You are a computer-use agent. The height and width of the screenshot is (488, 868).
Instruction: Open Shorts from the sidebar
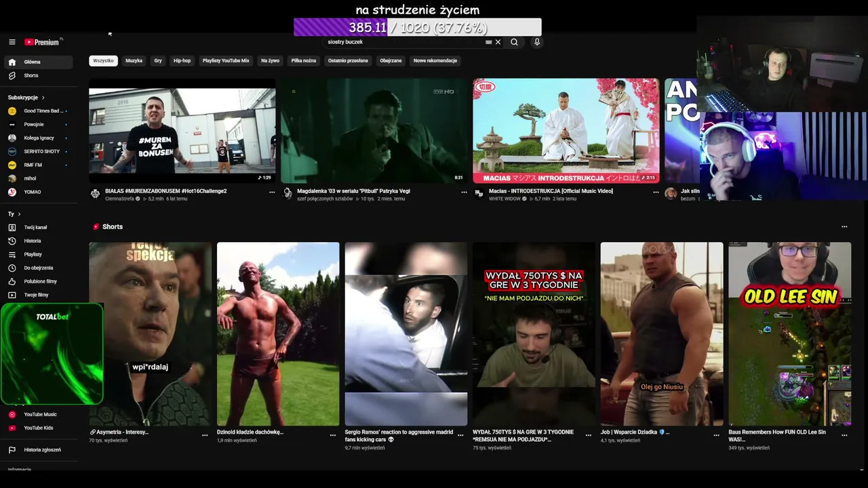[37, 75]
